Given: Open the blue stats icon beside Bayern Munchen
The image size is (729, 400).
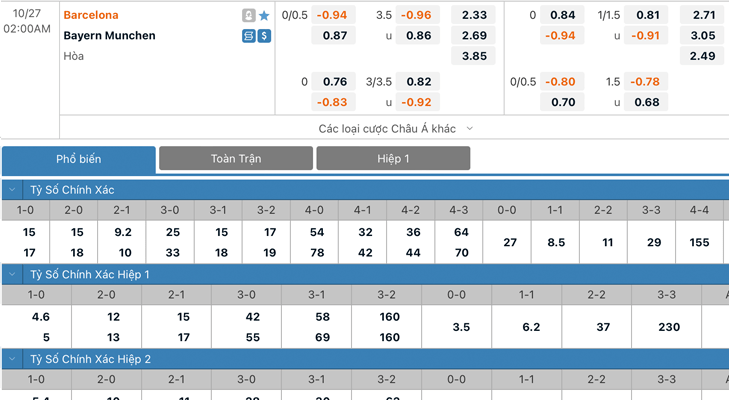Looking at the screenshot, I should [x=249, y=36].
